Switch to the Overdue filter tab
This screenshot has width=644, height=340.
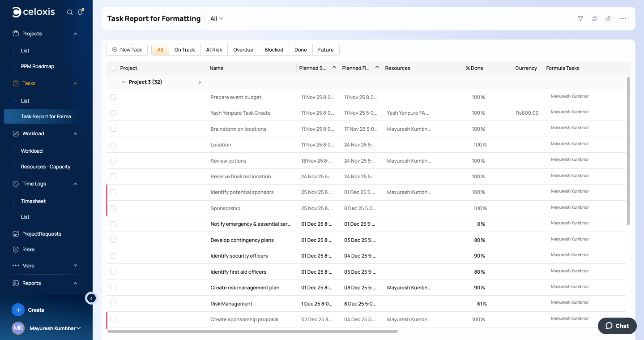point(243,50)
